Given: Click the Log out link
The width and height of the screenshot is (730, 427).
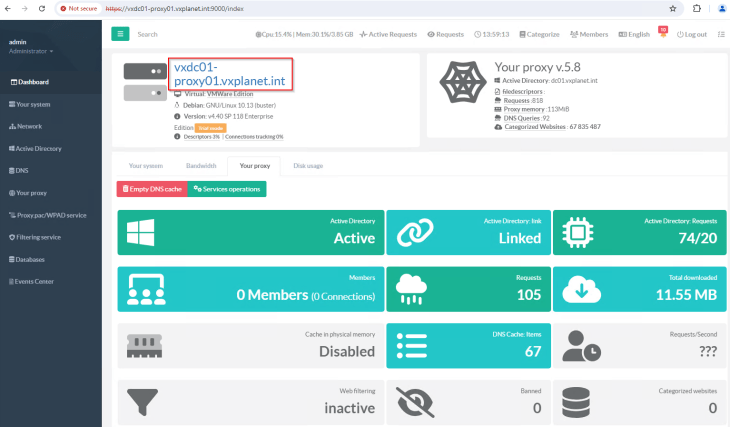Looking at the screenshot, I should point(692,34).
